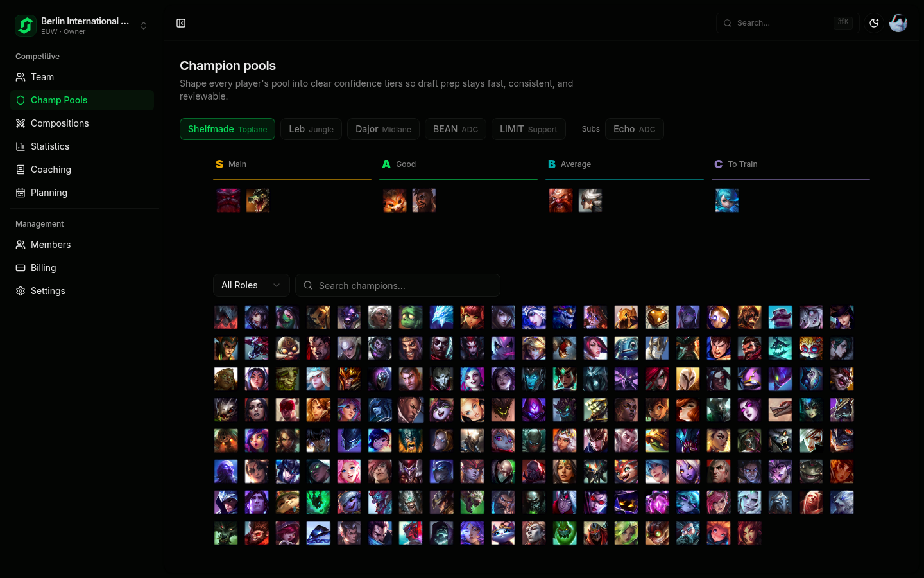Choose Illaoi champion icon
The image size is (924, 578).
(x=226, y=379)
